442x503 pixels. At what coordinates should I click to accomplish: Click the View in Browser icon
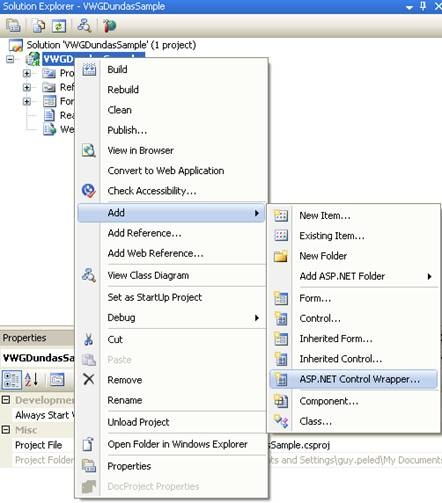coord(89,150)
